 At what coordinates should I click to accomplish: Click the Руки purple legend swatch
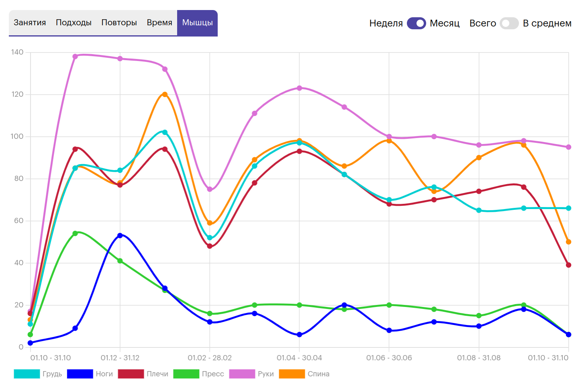pos(242,374)
